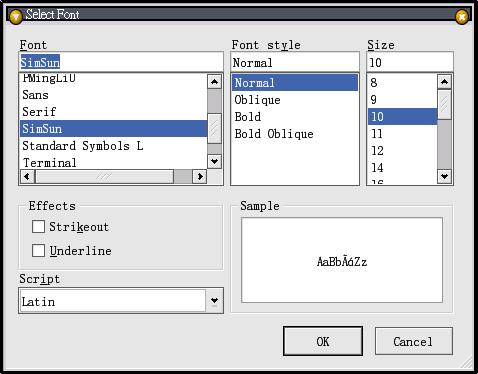Select Standard Symbols L font
The width and height of the screenshot is (478, 374).
click(83, 146)
